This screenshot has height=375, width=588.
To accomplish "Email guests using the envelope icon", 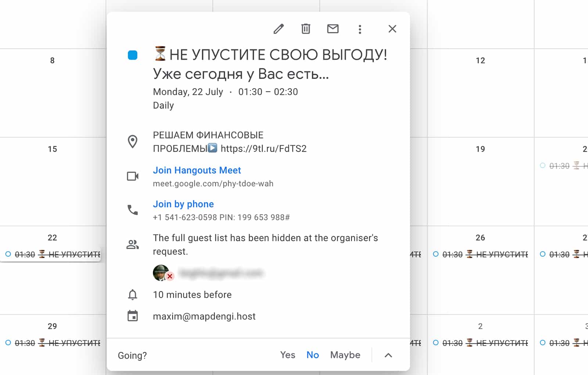I will 333,29.
